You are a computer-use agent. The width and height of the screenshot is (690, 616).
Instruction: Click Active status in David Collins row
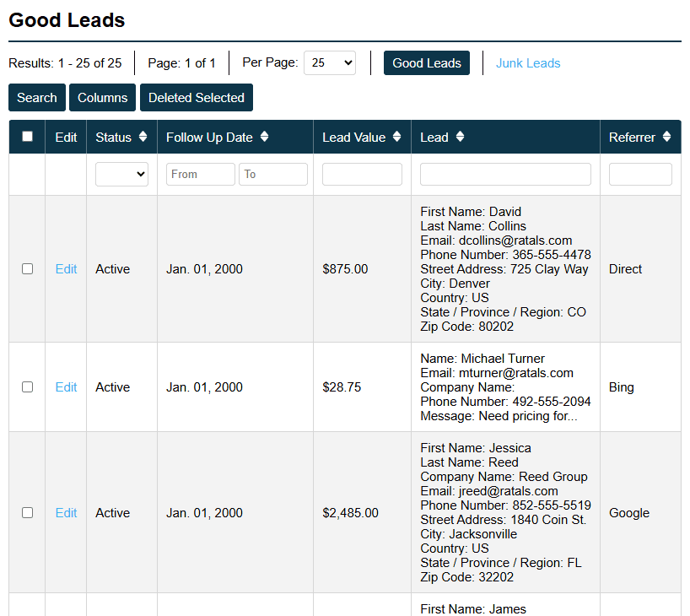pyautogui.click(x=113, y=268)
